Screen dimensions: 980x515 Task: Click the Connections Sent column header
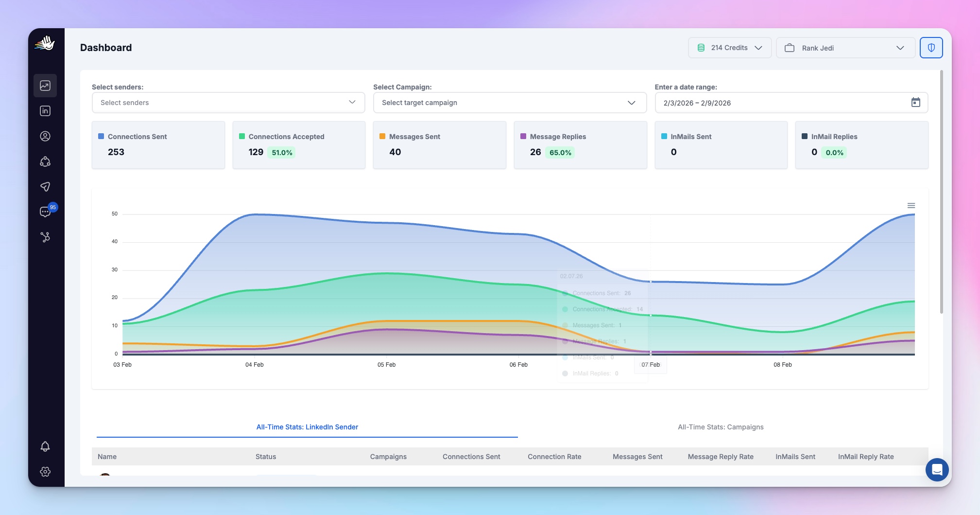pyautogui.click(x=471, y=457)
